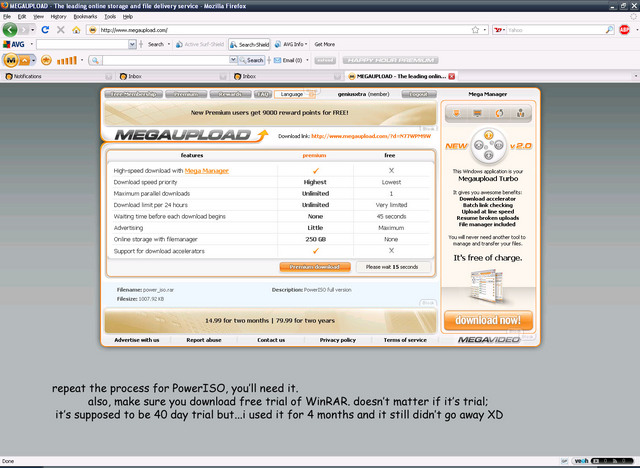Open the AVG logo dropdown arrow
Image resolution: width=640 pixels, height=468 pixels.
click(31, 44)
